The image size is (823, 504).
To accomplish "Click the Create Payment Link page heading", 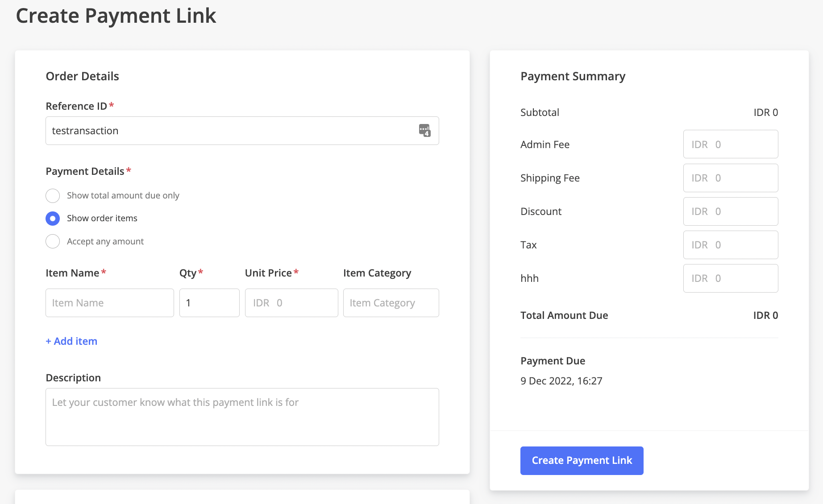I will (116, 16).
